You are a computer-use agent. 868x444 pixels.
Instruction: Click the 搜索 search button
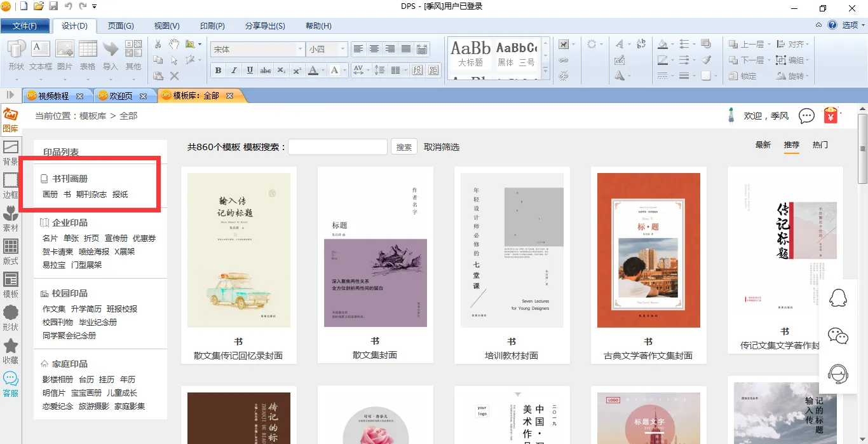coord(404,147)
